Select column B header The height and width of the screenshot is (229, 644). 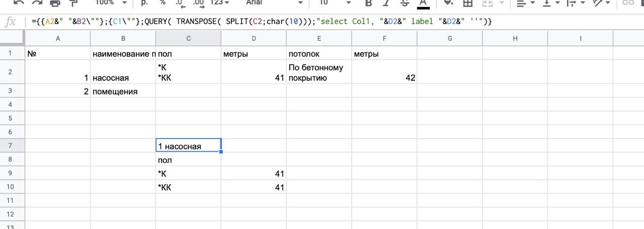(x=123, y=38)
